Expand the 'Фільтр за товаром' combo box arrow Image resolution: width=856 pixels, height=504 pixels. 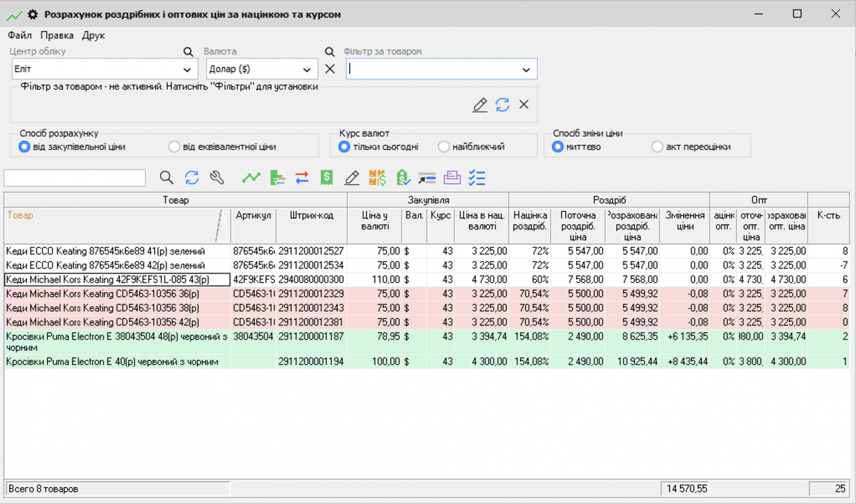(526, 70)
